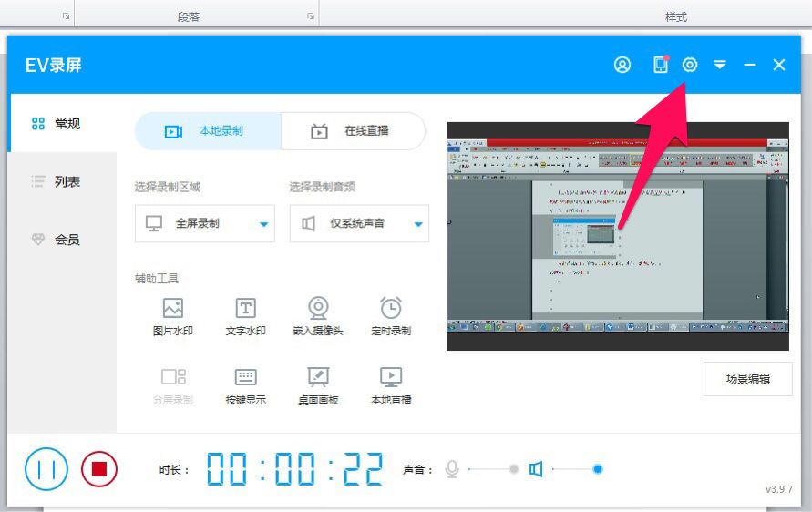Open the 本地直播 local live tool
Image resolution: width=812 pixels, height=512 pixels.
click(391, 386)
